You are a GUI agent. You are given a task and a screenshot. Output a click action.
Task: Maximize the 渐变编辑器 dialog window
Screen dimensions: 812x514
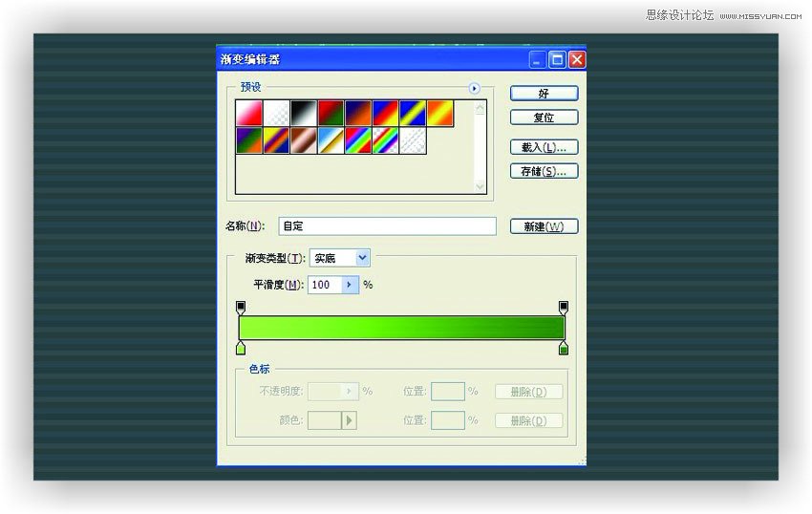coord(557,59)
